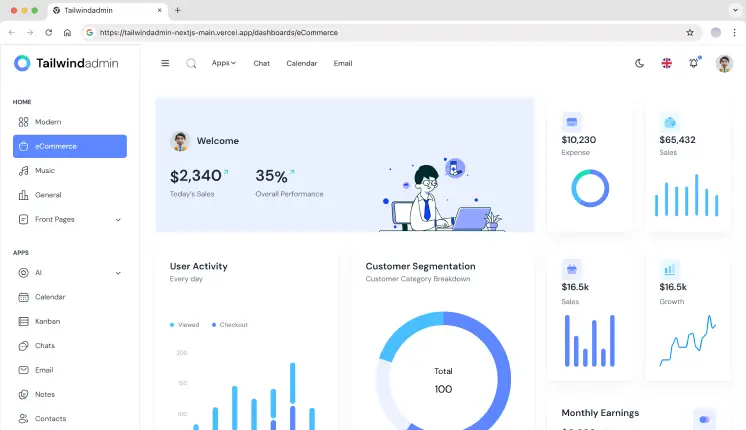Click the eCommerce basket icon in sidebar
Screen dimensions: 746x430
tap(23, 147)
